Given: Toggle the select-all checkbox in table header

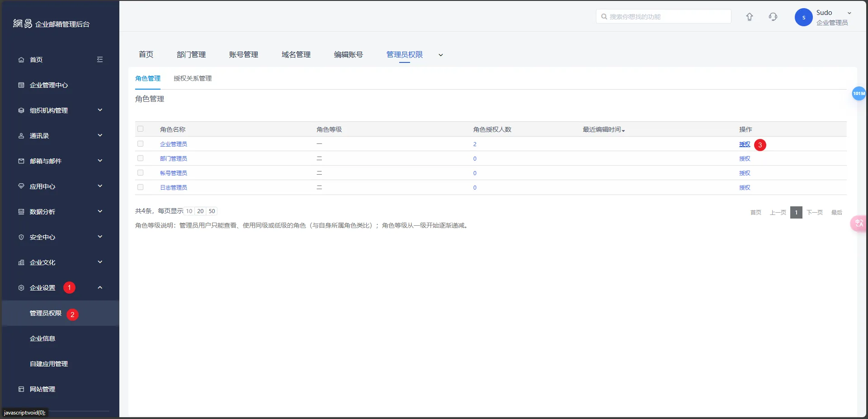Looking at the screenshot, I should [x=140, y=129].
